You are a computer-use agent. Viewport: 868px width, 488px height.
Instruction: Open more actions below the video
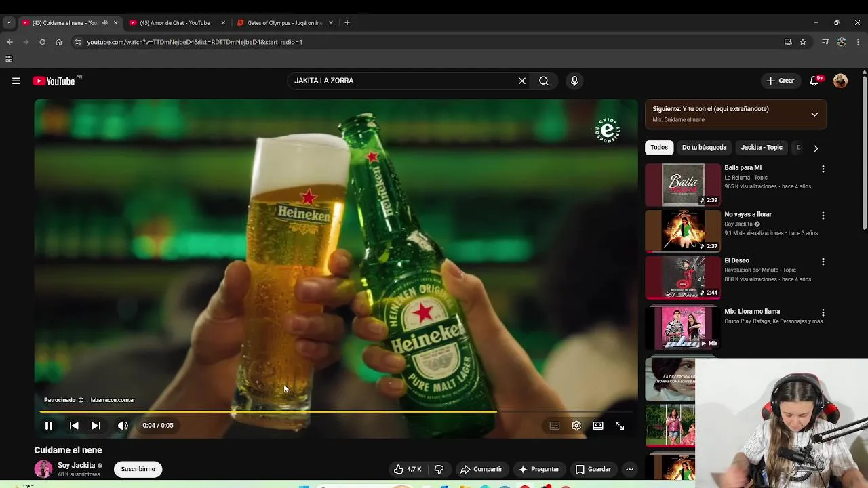tap(629, 469)
